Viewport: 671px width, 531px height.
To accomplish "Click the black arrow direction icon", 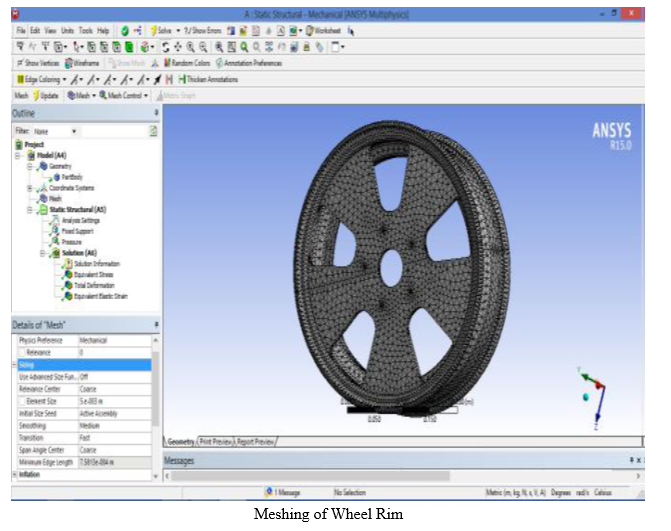I will pyautogui.click(x=158, y=80).
